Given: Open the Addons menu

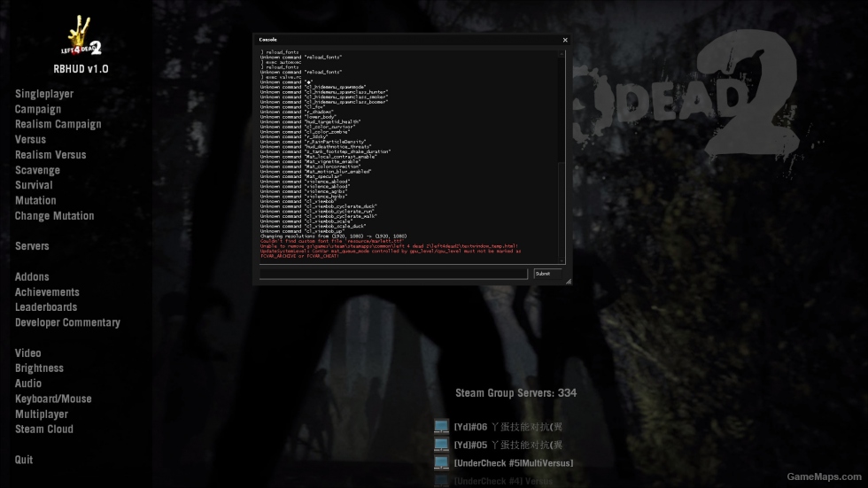Looking at the screenshot, I should (32, 276).
